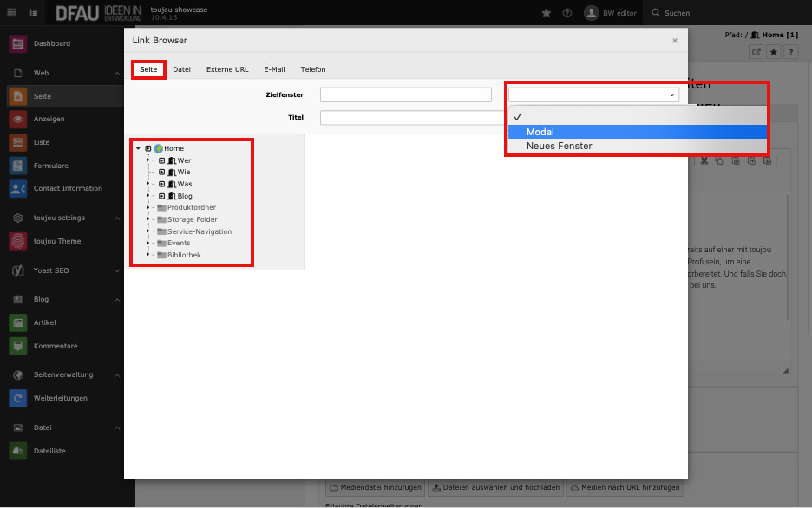812x508 pixels.
Task: Open Contact Information module icon
Action: [x=17, y=188]
